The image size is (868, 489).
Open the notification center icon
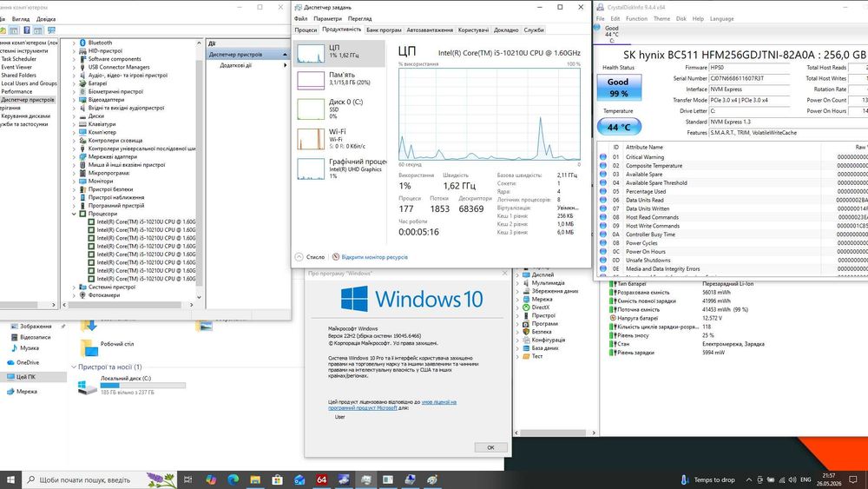[853, 479]
